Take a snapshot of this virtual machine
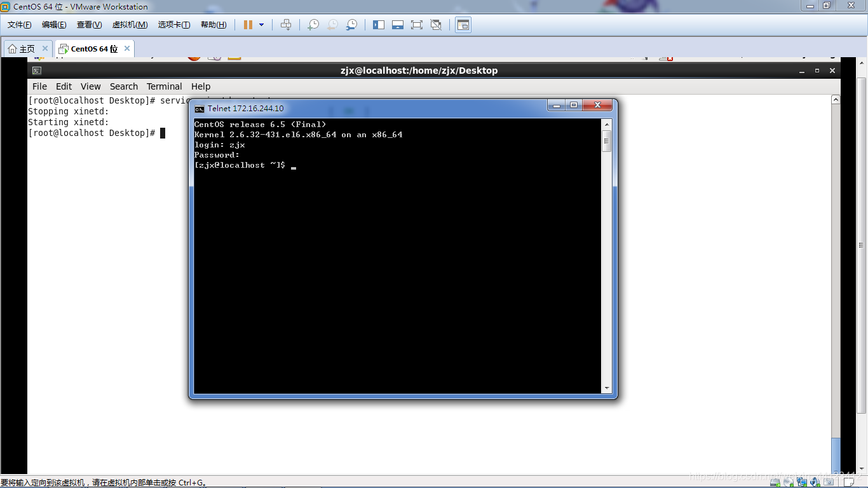 tap(313, 25)
